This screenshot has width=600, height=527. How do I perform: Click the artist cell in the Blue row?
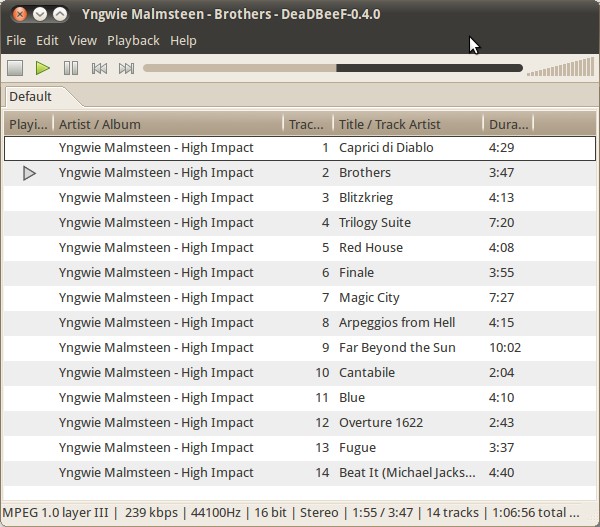point(156,398)
